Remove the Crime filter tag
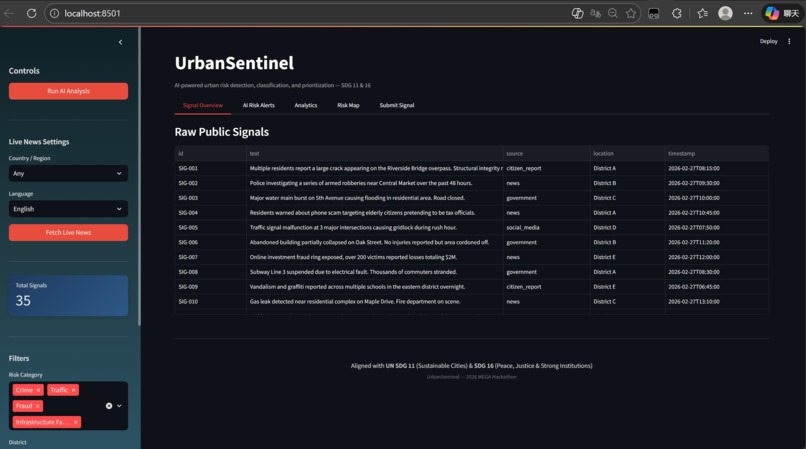 [38, 390]
